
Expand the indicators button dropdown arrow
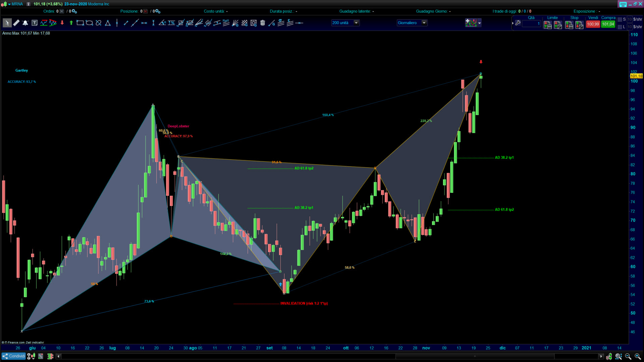tap(479, 23)
